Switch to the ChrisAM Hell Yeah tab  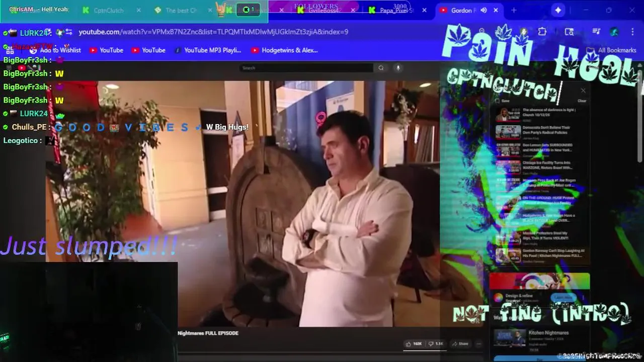pos(38,10)
